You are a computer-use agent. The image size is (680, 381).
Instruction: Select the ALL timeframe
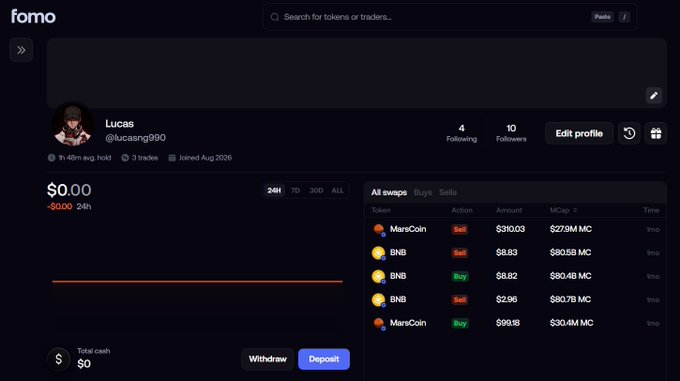337,190
